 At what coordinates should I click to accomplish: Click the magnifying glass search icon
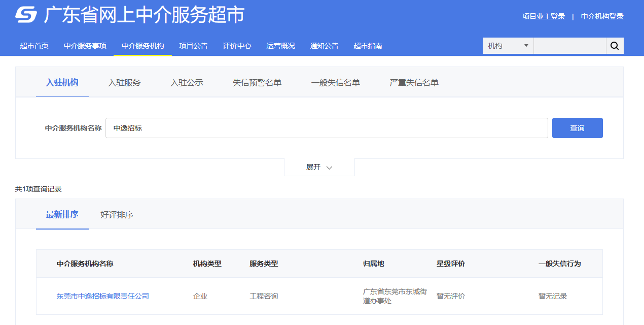(x=615, y=46)
